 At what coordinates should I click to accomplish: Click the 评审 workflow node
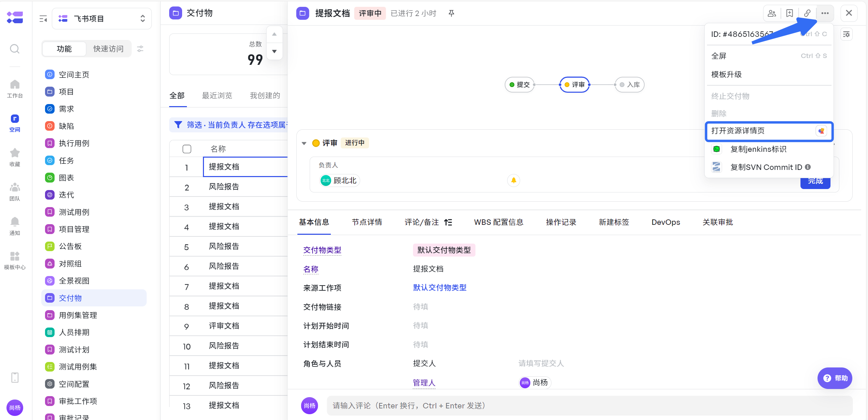(575, 85)
